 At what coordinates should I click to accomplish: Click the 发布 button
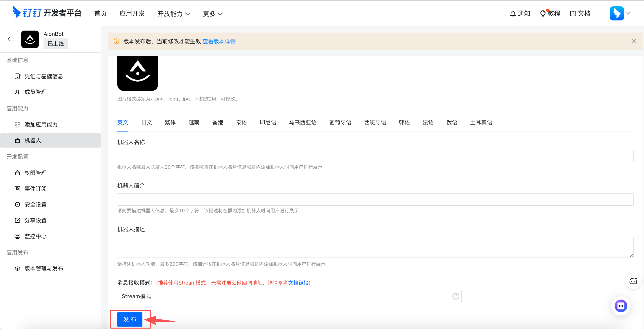(130, 319)
